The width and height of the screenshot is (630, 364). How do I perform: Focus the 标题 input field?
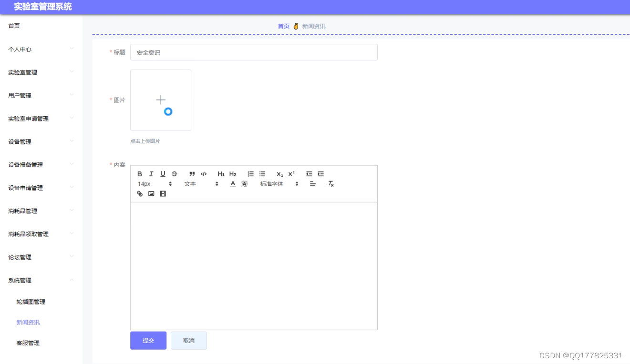254,52
